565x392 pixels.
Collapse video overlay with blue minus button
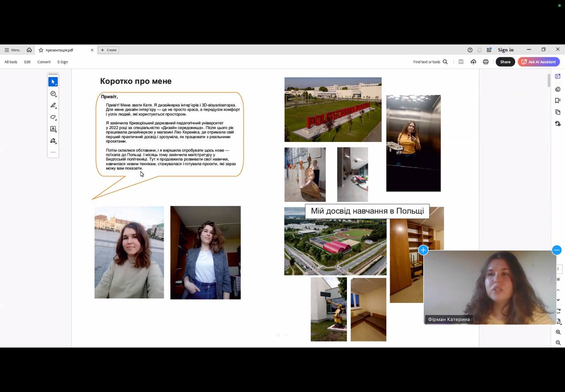pyautogui.click(x=557, y=250)
